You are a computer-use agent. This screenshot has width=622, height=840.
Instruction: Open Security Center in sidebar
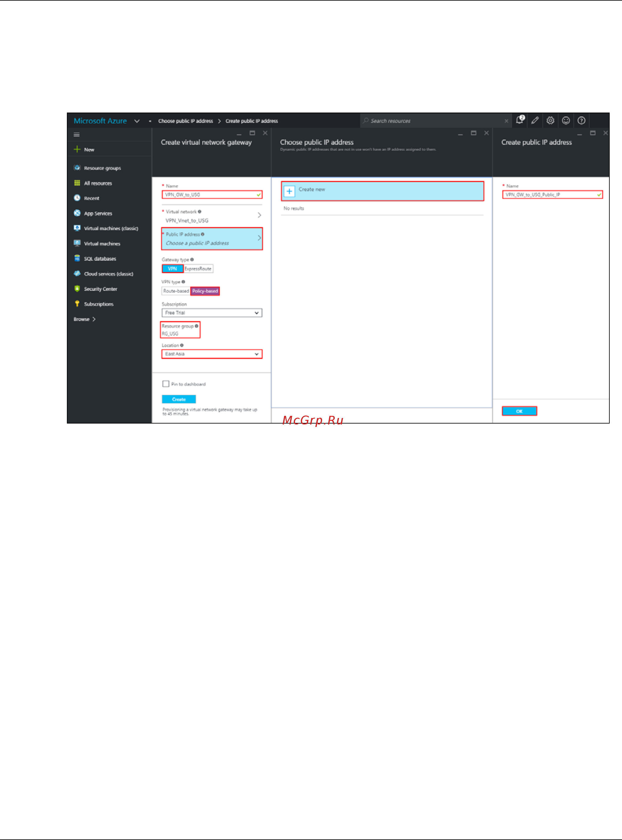point(100,289)
